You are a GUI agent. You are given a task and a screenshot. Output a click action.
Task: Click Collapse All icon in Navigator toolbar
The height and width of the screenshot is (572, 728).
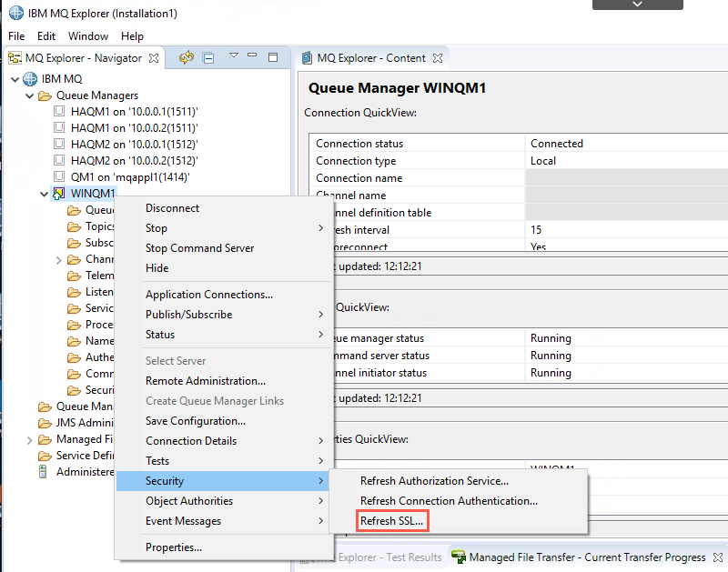pyautogui.click(x=208, y=58)
